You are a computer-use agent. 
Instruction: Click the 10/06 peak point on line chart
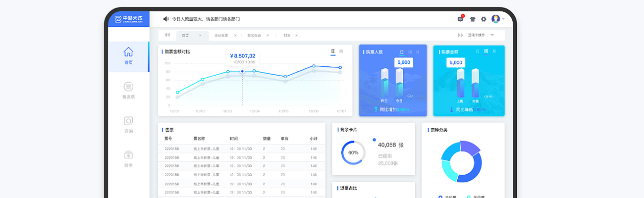pyautogui.click(x=313, y=66)
